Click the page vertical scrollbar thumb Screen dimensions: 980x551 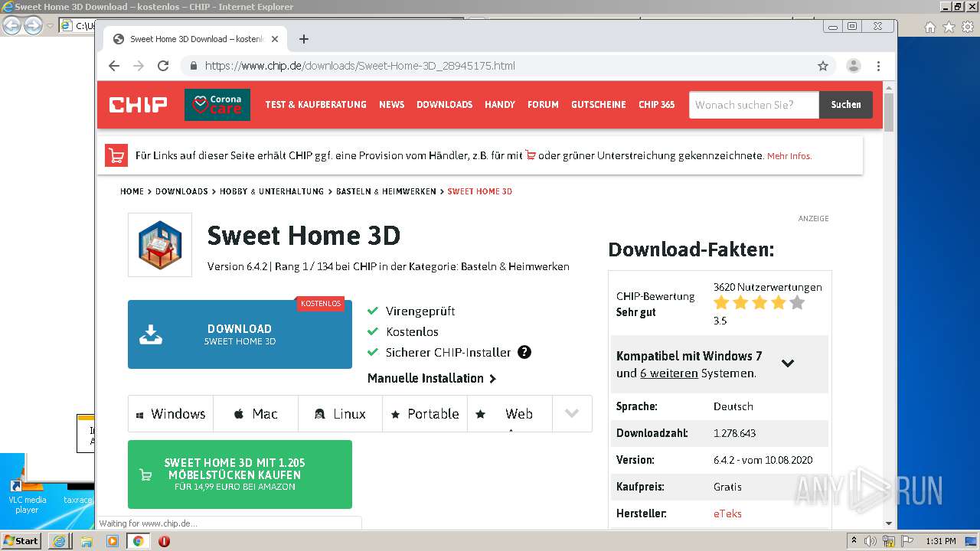coord(889,112)
